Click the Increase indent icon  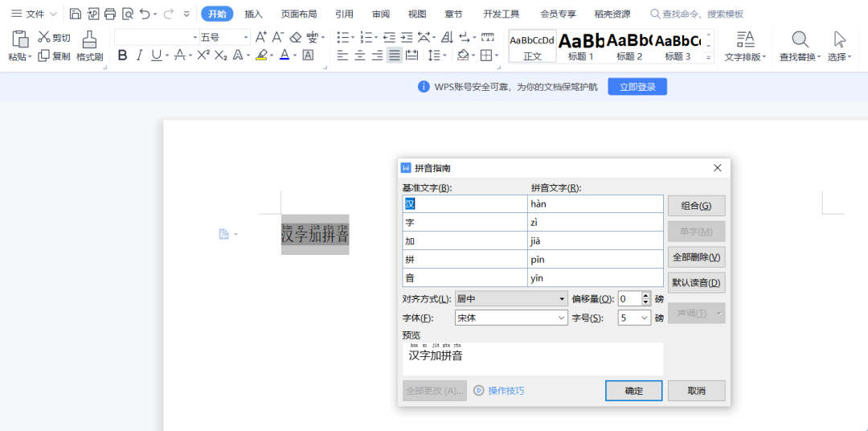[x=407, y=38]
